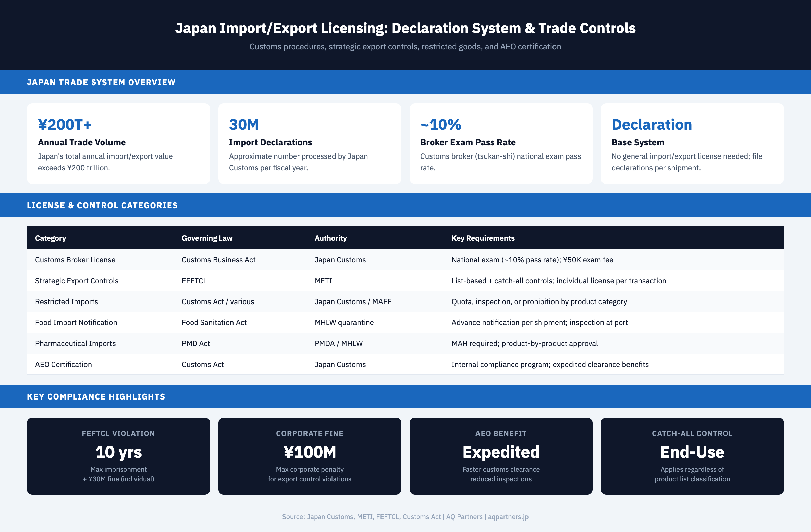Open the FEFTCL VIOLATION 10 yrs card

118,456
